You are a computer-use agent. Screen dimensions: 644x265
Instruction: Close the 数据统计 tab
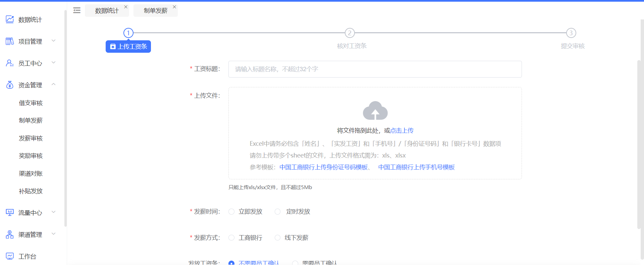[126, 7]
